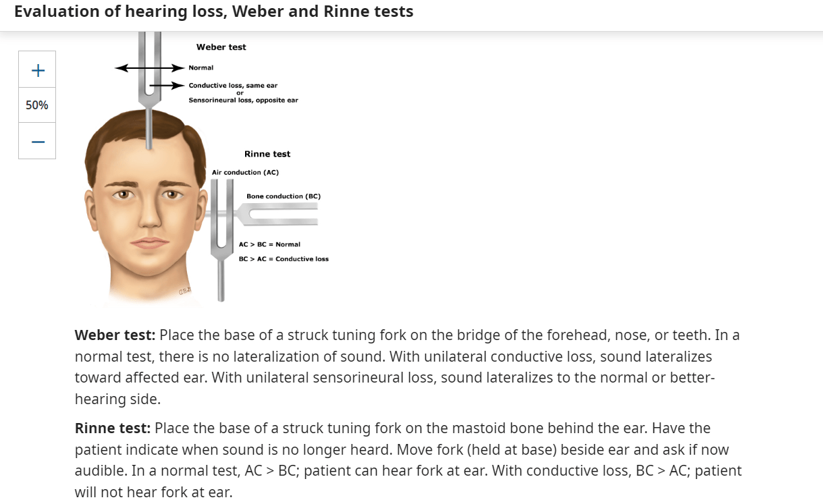
Task: Zoom out with the minus button
Action: pos(38,141)
